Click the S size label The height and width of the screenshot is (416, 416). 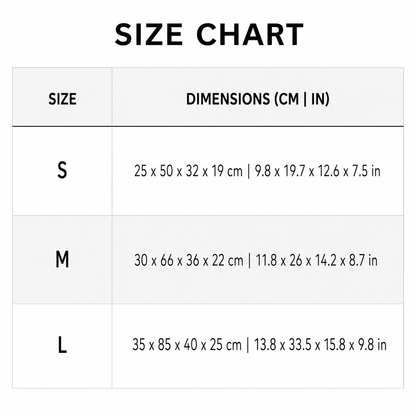[x=62, y=170]
